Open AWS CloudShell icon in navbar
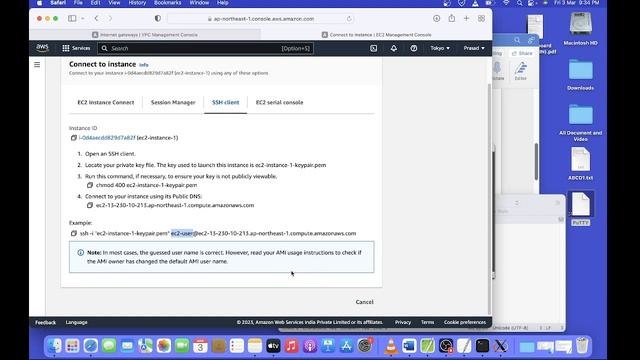The width and height of the screenshot is (640, 360). point(373,48)
